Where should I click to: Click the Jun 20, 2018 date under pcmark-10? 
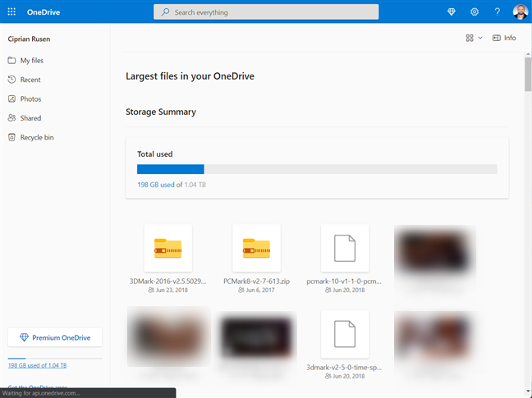click(349, 290)
